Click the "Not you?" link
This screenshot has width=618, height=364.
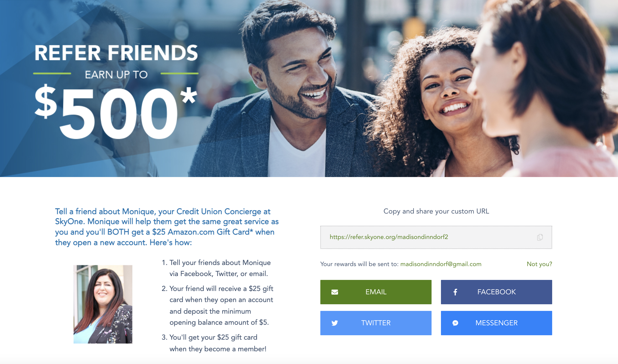[x=539, y=264]
